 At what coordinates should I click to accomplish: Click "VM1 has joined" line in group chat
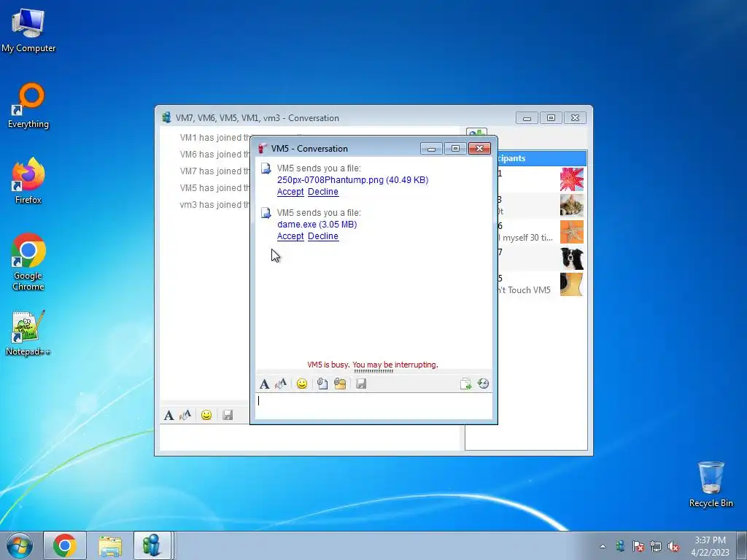pos(215,138)
